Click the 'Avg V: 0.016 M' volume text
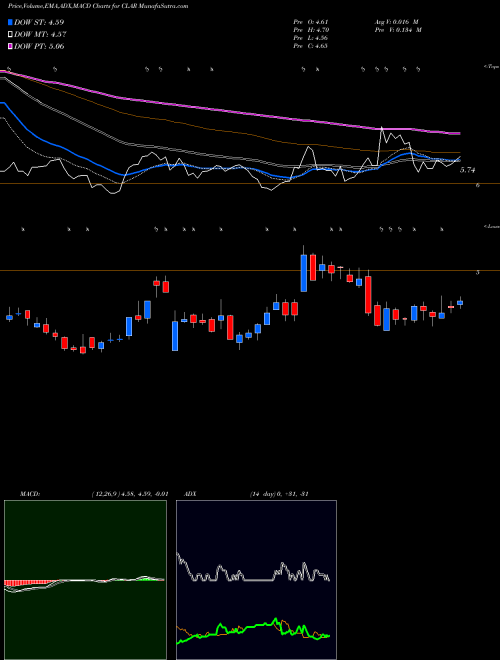The height and width of the screenshot is (660, 500). (396, 22)
